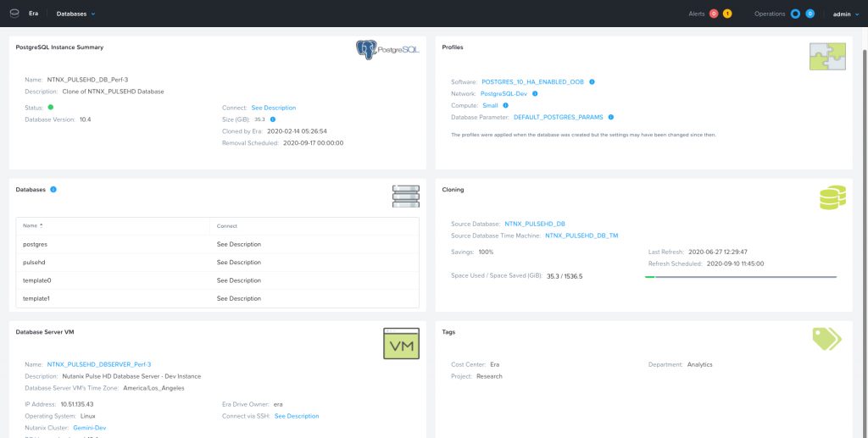Screen dimensions: 868x438
Task: Click the Era menu item in header
Action: (34, 14)
